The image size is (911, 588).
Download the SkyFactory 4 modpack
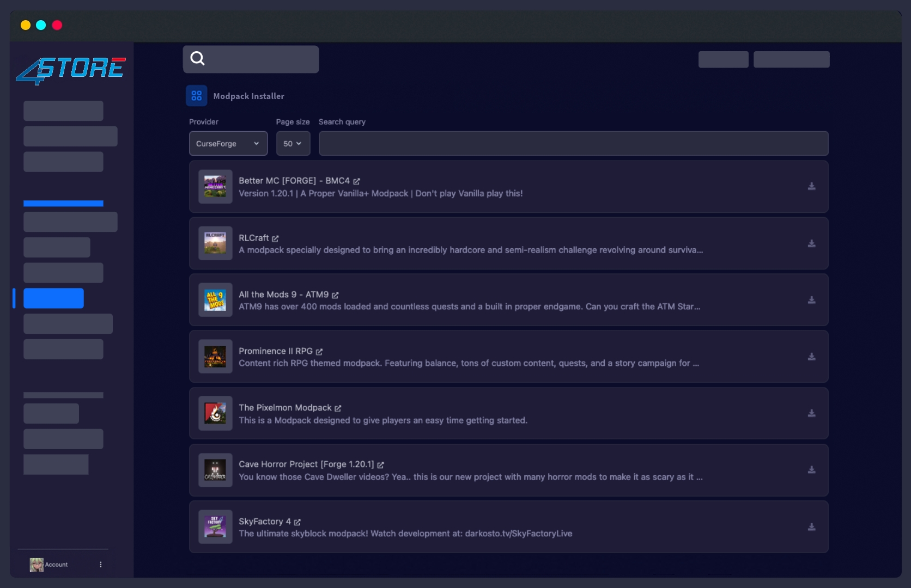click(x=811, y=527)
